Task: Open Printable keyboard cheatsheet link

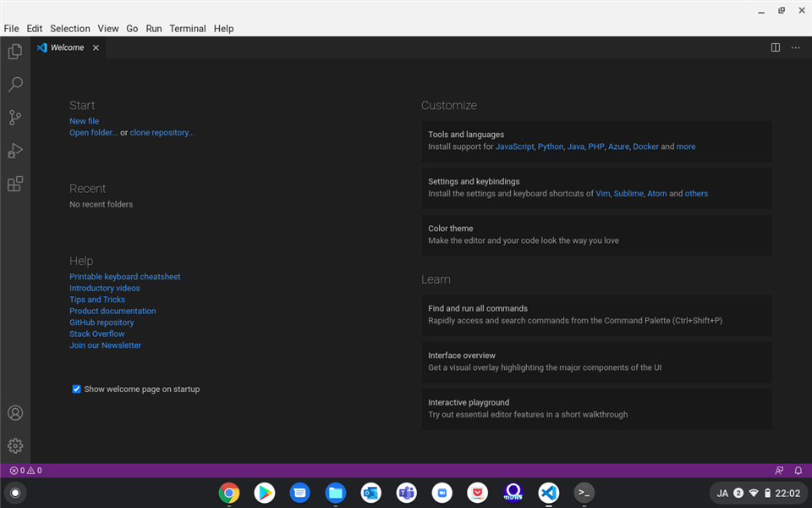Action: click(x=125, y=277)
